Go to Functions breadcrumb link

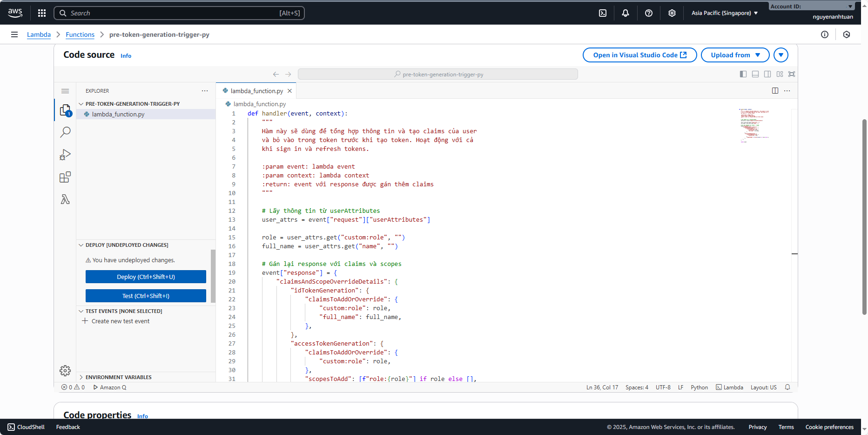[80, 34]
